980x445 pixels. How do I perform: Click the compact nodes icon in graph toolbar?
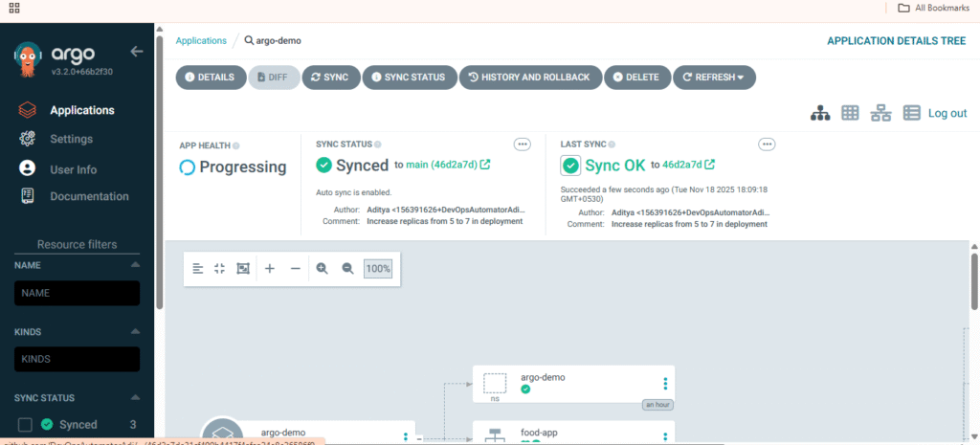[x=220, y=269]
